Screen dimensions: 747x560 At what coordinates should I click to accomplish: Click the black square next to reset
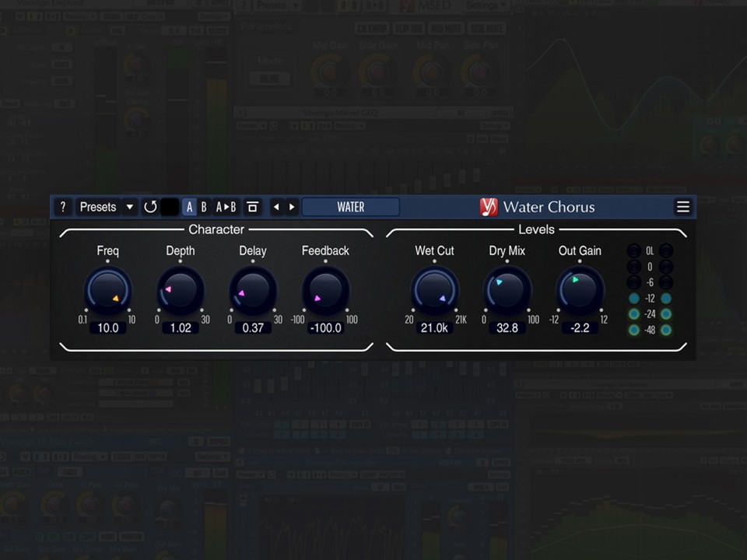click(x=170, y=207)
